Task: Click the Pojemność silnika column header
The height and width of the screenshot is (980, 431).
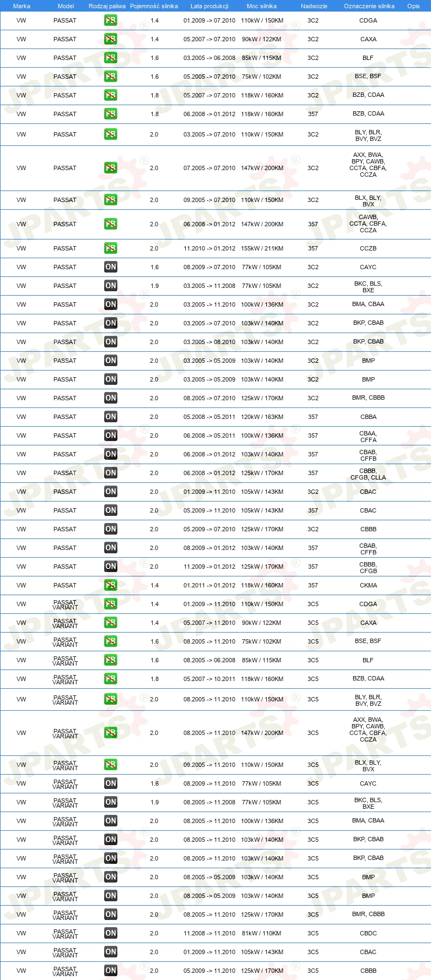Action: [x=154, y=6]
